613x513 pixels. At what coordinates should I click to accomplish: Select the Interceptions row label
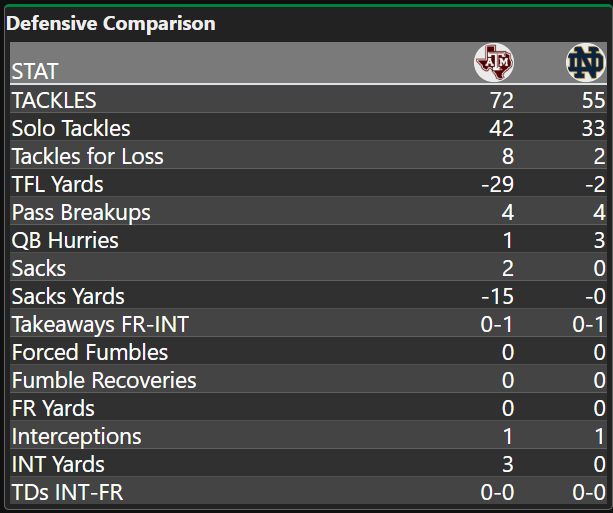(x=77, y=436)
